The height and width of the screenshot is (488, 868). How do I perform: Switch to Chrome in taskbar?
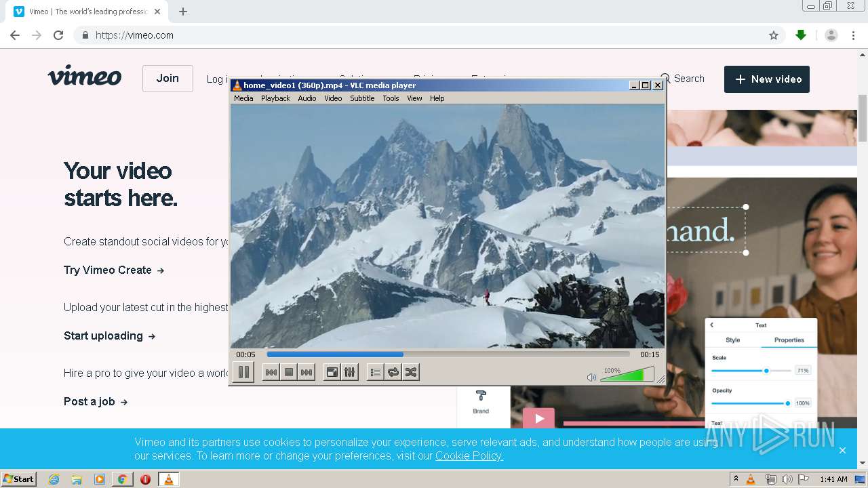pyautogui.click(x=123, y=479)
